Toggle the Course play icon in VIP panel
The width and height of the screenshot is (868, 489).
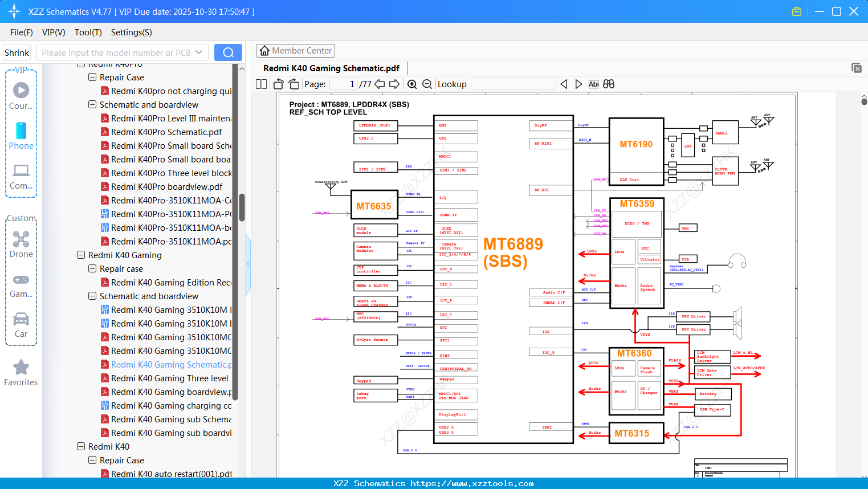point(21,89)
